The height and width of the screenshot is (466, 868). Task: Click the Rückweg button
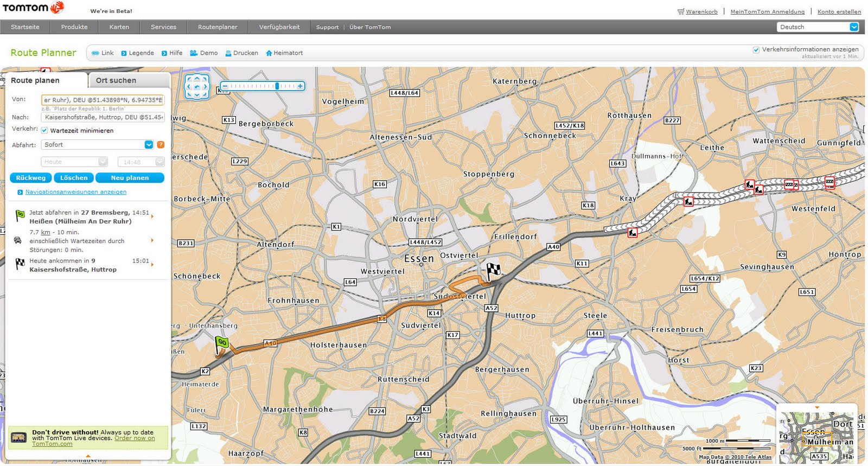pos(31,178)
